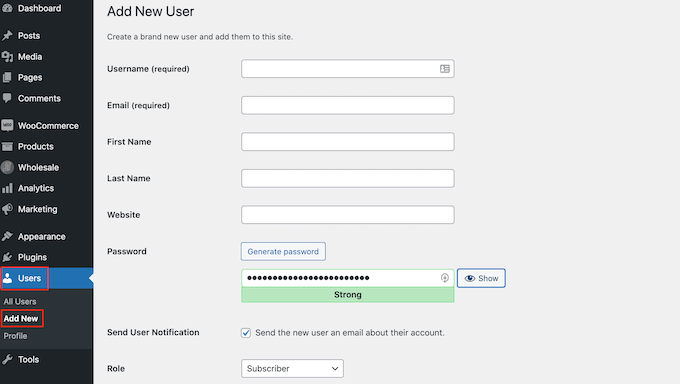The width and height of the screenshot is (680, 384).
Task: Open the Tools menu label
Action: tap(29, 359)
